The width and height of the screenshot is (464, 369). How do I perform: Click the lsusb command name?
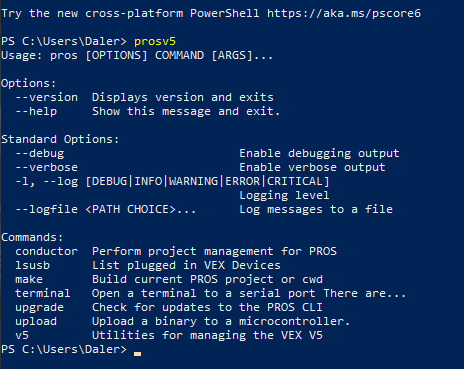tap(33, 265)
